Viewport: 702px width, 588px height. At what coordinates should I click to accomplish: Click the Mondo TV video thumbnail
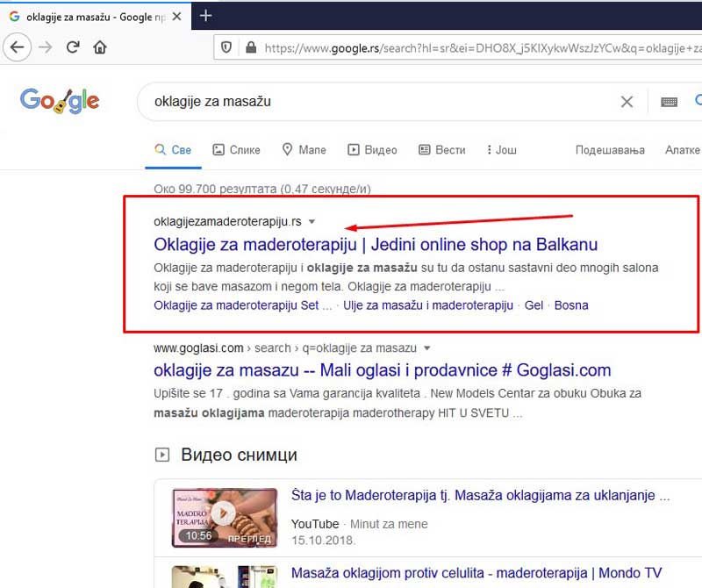click(x=225, y=577)
